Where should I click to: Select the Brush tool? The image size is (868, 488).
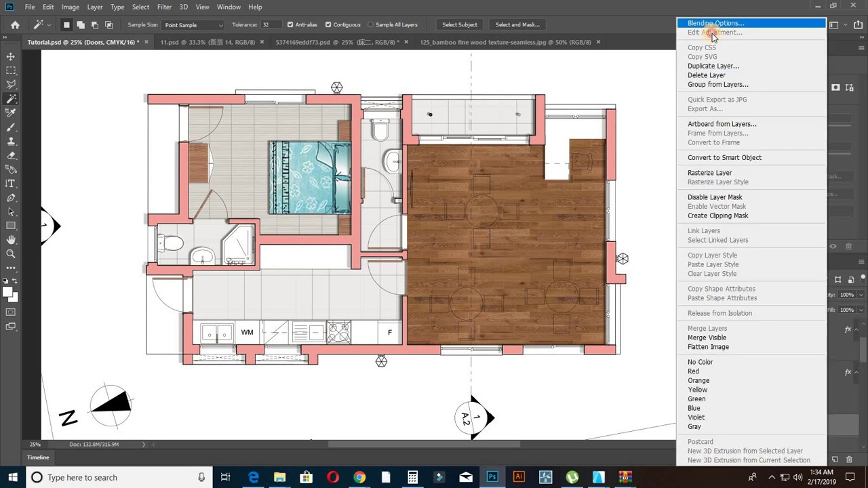pyautogui.click(x=11, y=127)
